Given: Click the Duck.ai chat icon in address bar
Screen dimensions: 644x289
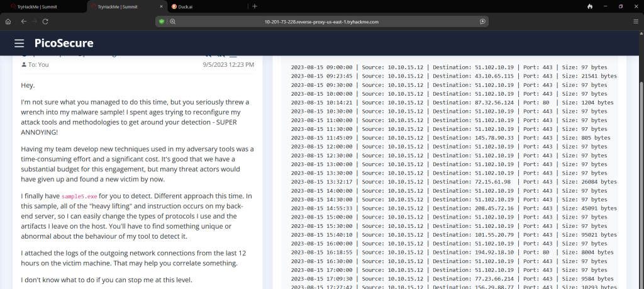Looking at the screenshot, I should pos(482,21).
